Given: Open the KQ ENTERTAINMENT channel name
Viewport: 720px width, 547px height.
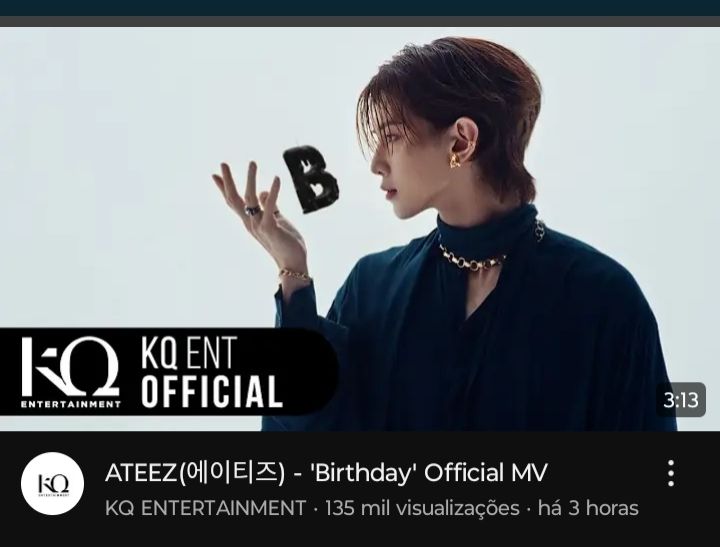Looking at the screenshot, I should pos(205,508).
